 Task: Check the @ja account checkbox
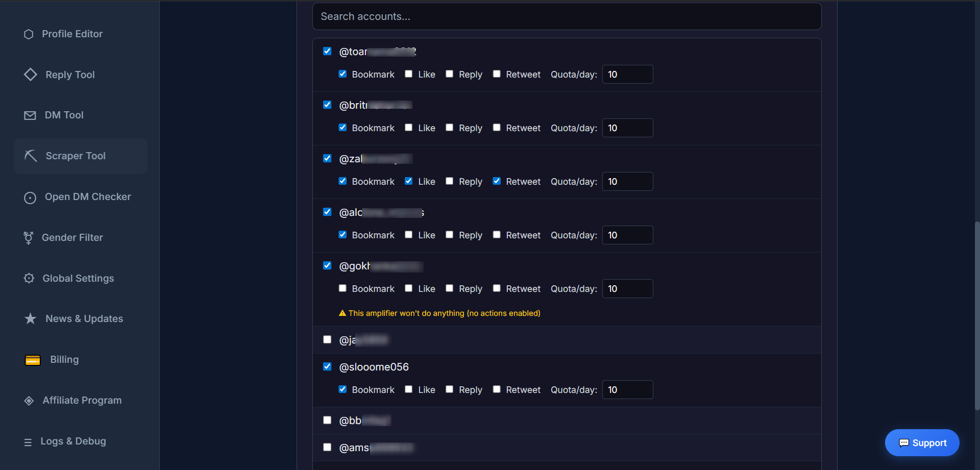(x=327, y=339)
